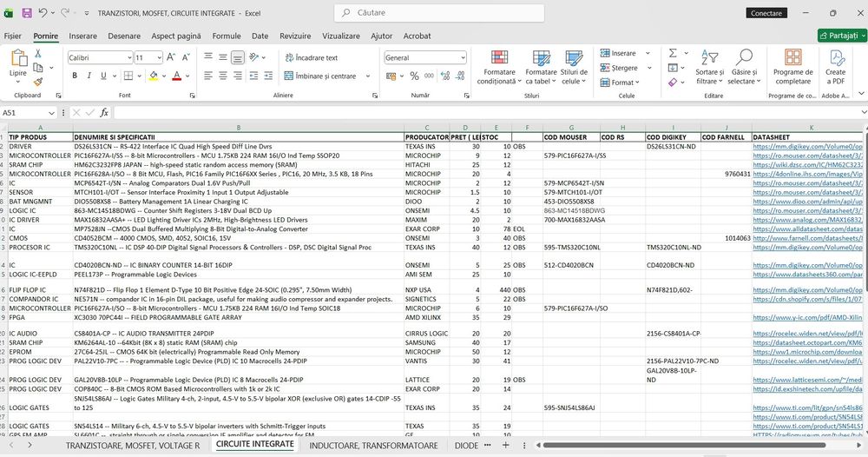Toggle bold formatting
Screen dimensions: 868x457
click(75, 76)
